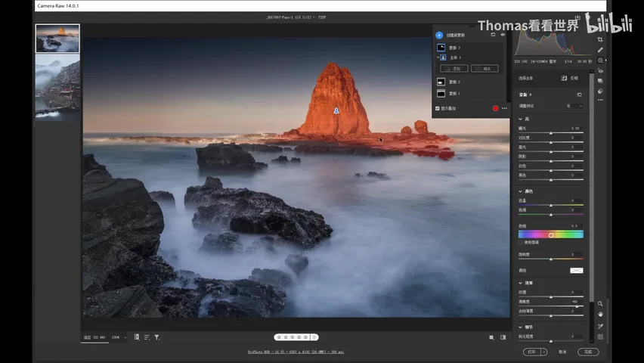Toggle grid overlay icon at bottom right
The width and height of the screenshot is (644, 363).
tap(600, 337)
